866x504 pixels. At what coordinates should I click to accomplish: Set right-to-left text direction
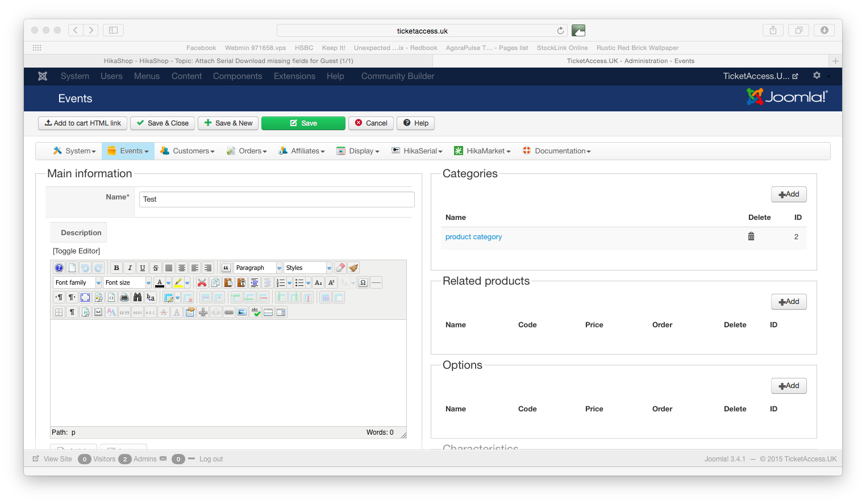(x=72, y=297)
